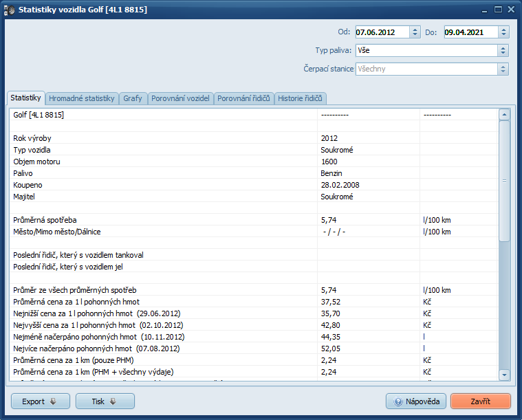
Task: Click the application icon in title bar
Action: pos(10,10)
